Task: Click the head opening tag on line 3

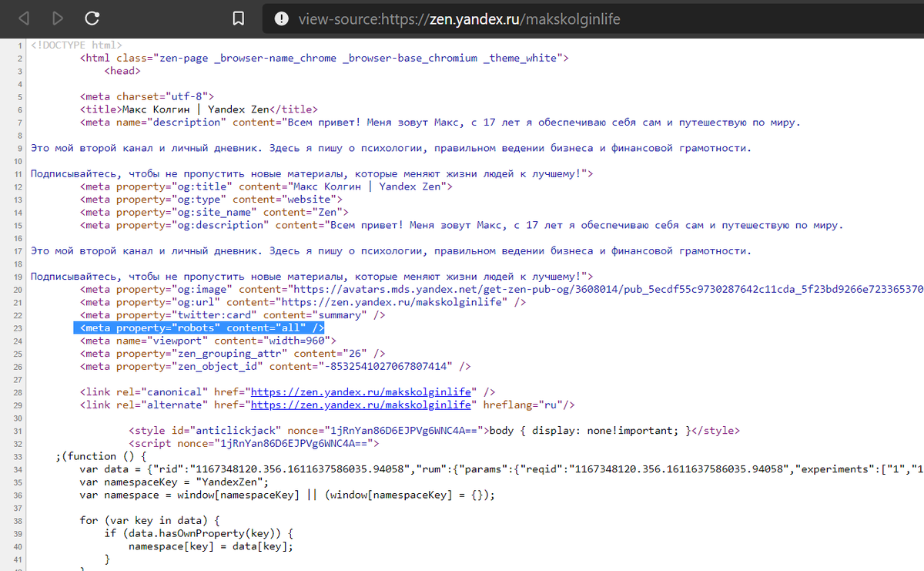Action: tap(122, 71)
